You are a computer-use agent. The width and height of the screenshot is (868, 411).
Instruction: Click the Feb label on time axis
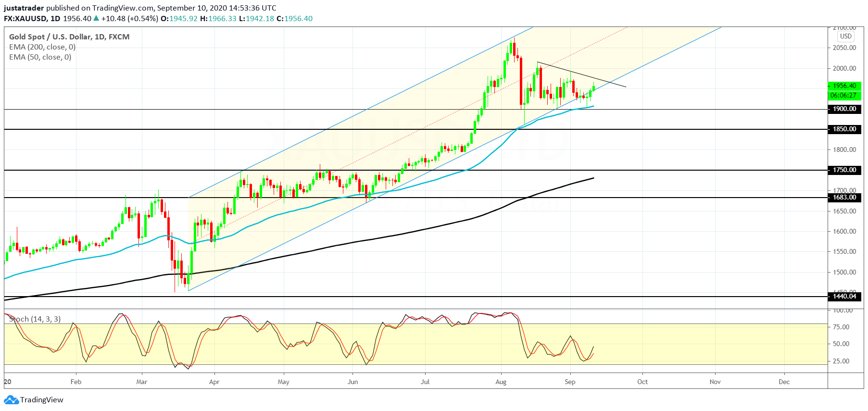click(x=76, y=382)
